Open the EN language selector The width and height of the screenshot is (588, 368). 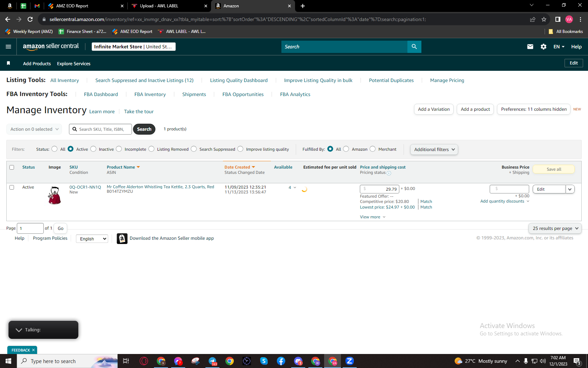coord(559,47)
